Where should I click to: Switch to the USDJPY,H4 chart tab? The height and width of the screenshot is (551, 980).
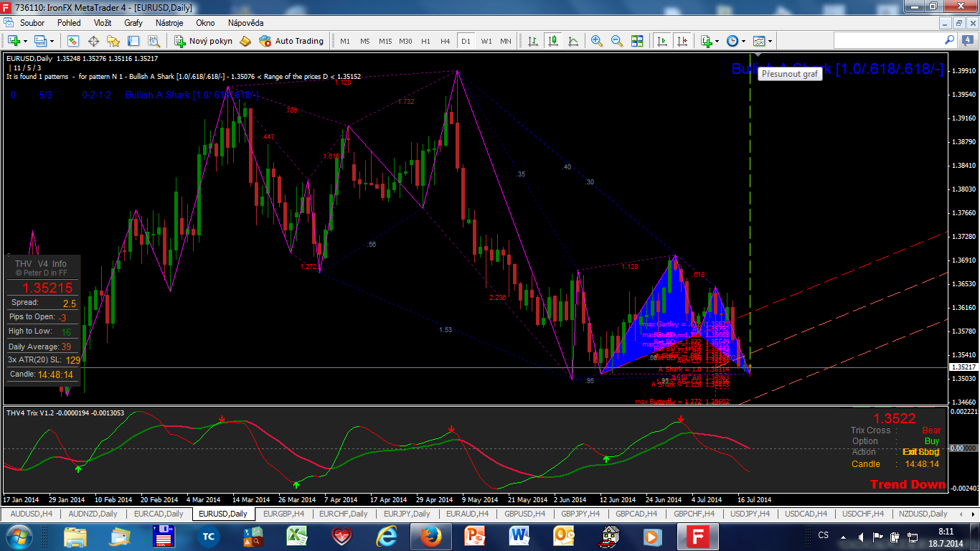click(749, 514)
